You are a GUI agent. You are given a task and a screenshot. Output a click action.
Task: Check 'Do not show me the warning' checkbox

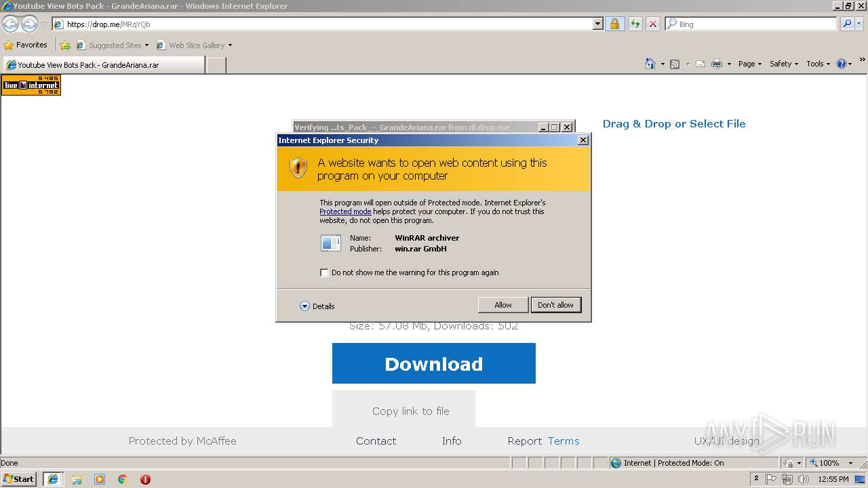point(324,272)
